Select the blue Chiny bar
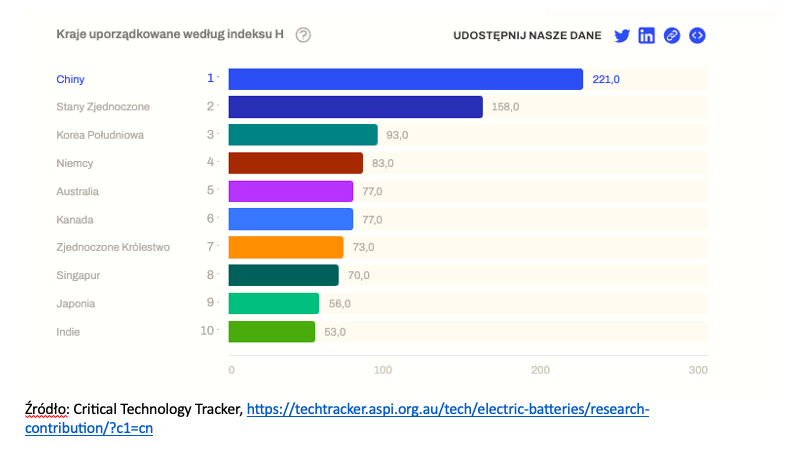786x456 pixels. pyautogui.click(x=405, y=79)
